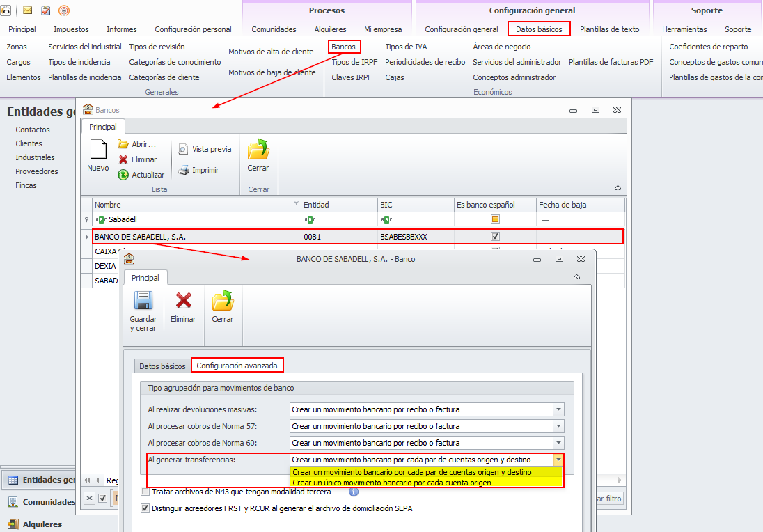Open devoluciones masivas dropdown
763x532 pixels.
click(558, 409)
